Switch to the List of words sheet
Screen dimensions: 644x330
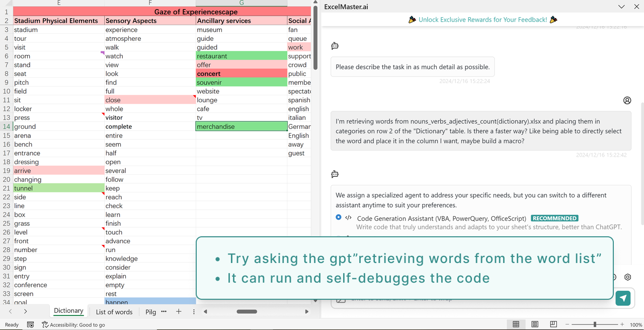point(114,311)
